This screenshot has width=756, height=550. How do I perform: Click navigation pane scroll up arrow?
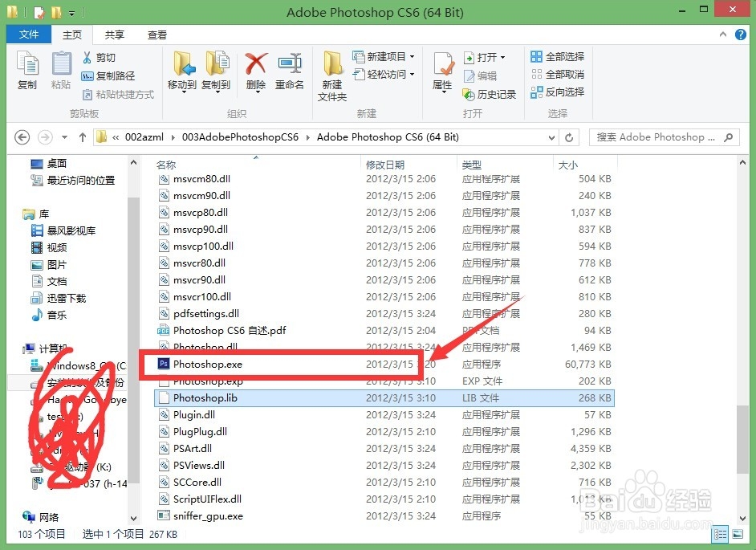[x=133, y=163]
